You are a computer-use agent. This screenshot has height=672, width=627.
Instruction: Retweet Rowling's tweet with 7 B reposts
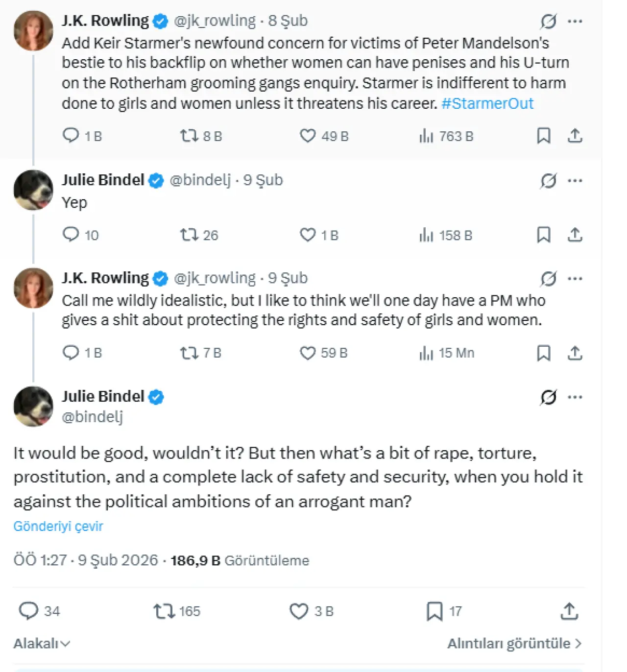click(189, 353)
